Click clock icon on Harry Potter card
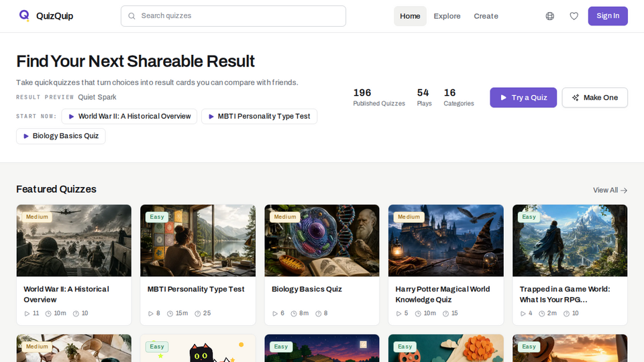 (418, 314)
